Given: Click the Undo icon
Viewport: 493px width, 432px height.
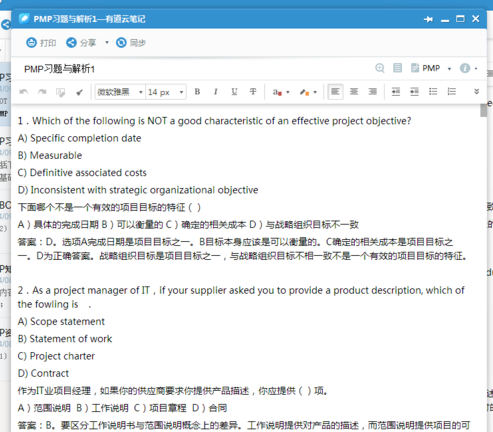Looking at the screenshot, I should (x=24, y=92).
